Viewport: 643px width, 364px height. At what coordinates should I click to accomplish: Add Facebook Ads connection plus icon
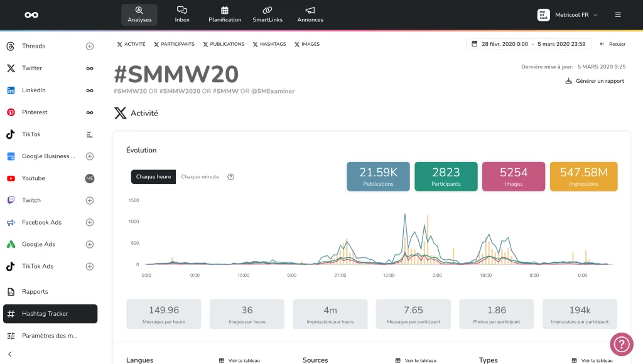90,222
